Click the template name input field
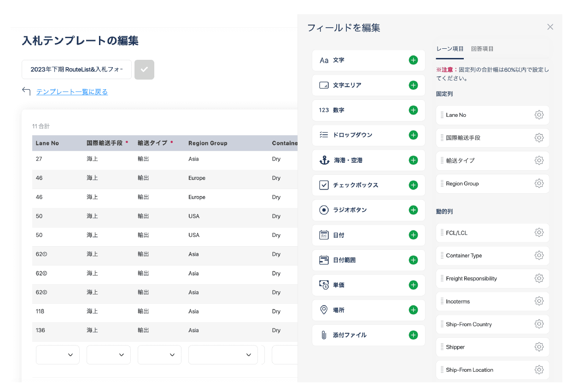This screenshot has width=584, height=392. click(x=76, y=69)
